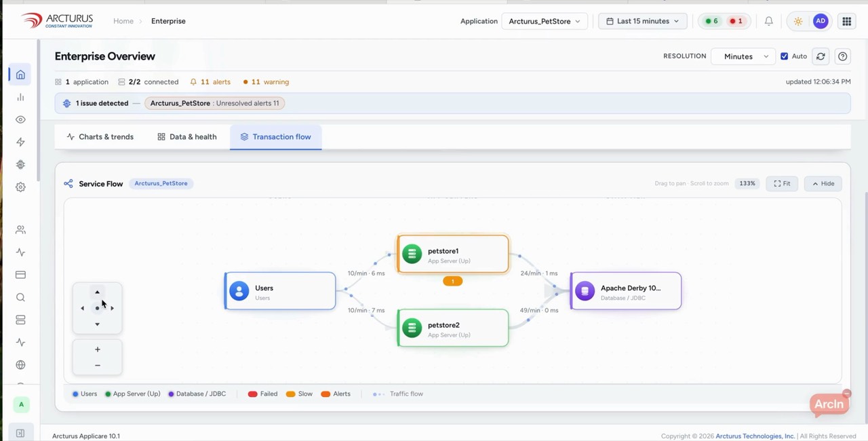Open the notifications bell

click(x=768, y=21)
